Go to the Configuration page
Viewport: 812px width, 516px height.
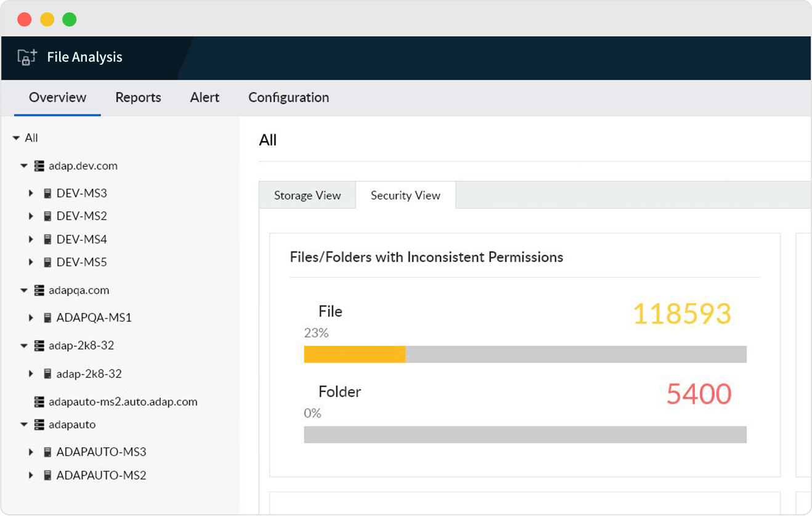point(288,97)
